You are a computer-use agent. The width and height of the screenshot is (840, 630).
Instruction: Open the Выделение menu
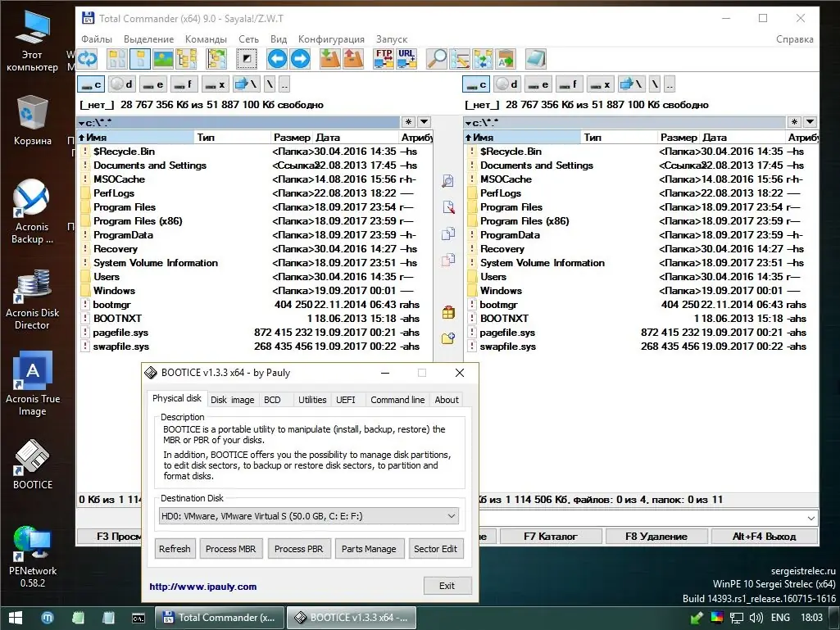click(149, 39)
